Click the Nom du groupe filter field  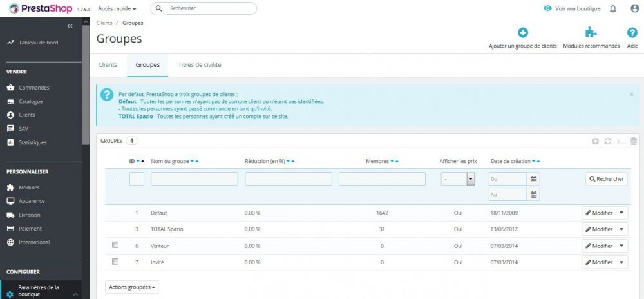[x=194, y=179]
